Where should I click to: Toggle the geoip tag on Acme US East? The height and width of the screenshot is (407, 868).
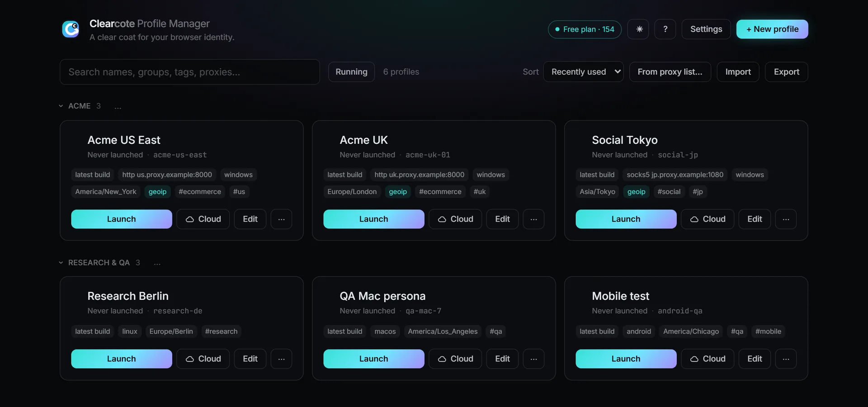click(x=157, y=192)
